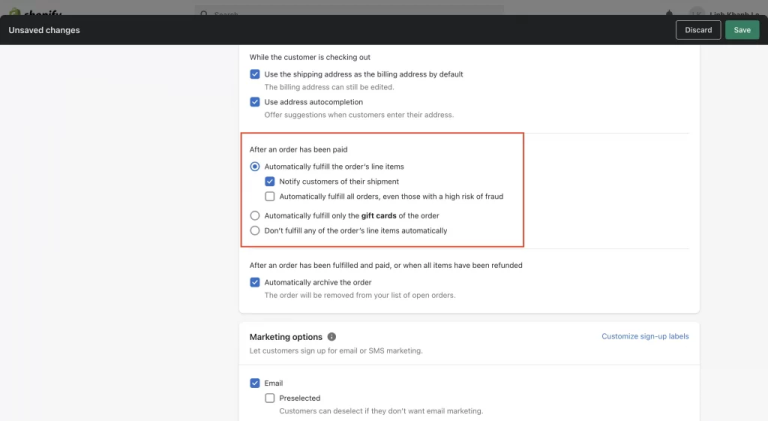Click the Marketing options info icon
Image resolution: width=768 pixels, height=421 pixels.
[332, 337]
